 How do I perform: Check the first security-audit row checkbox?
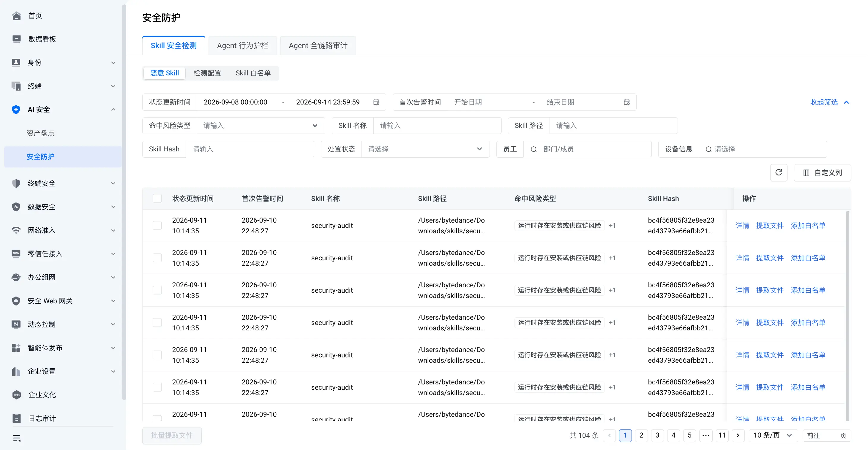tap(157, 225)
